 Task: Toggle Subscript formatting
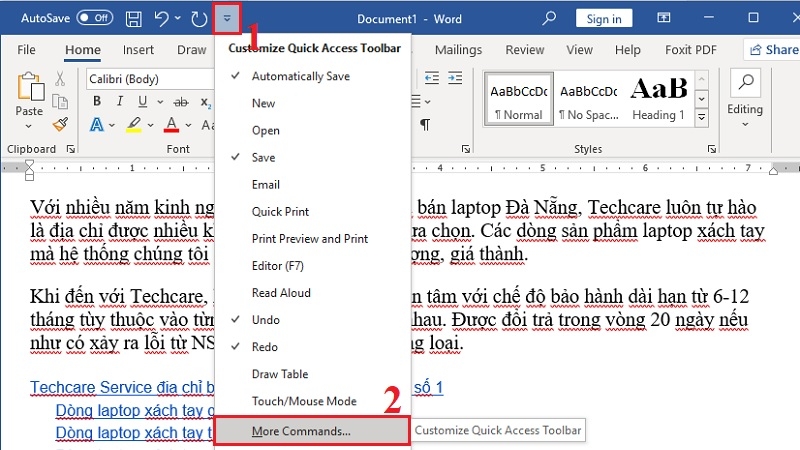coord(206,103)
